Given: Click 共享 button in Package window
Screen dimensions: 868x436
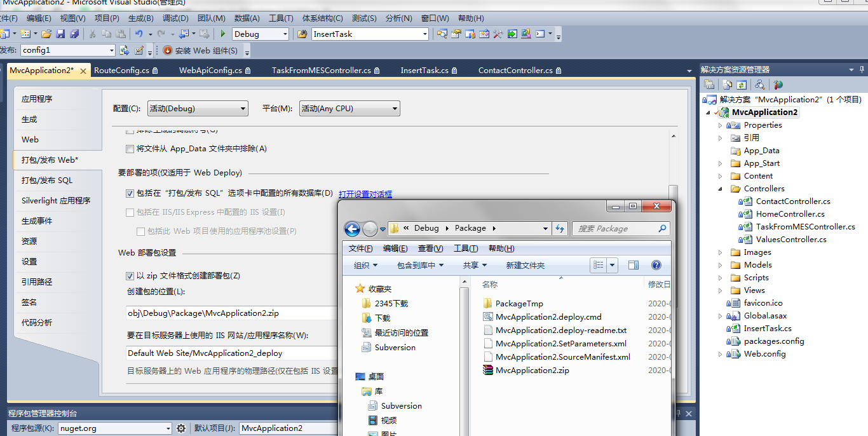Looking at the screenshot, I should tap(474, 266).
